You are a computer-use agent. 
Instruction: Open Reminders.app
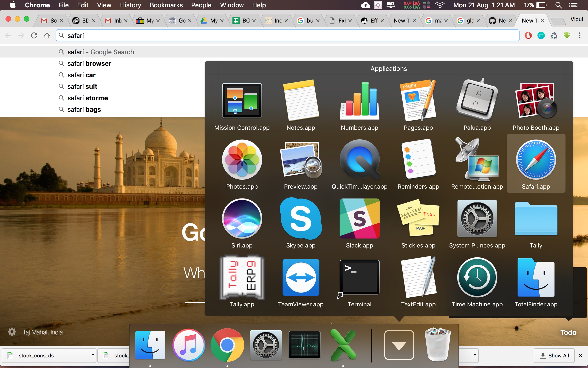[x=418, y=160]
